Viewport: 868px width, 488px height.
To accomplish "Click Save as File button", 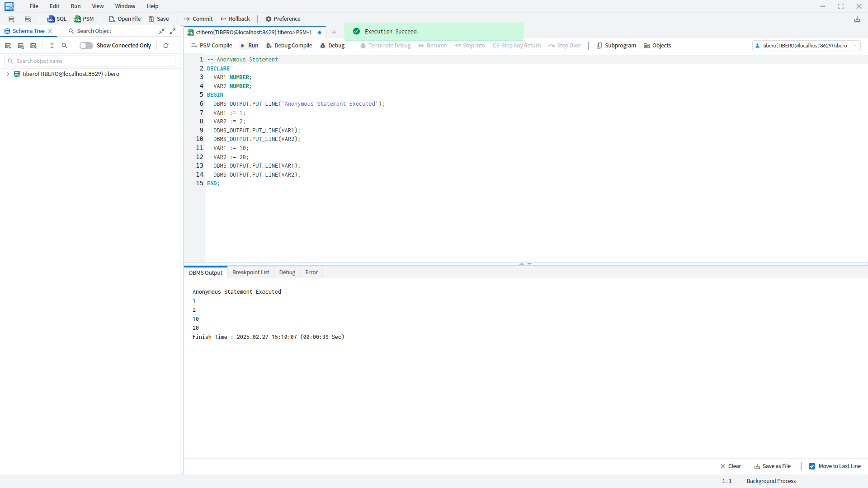I will point(772,466).
